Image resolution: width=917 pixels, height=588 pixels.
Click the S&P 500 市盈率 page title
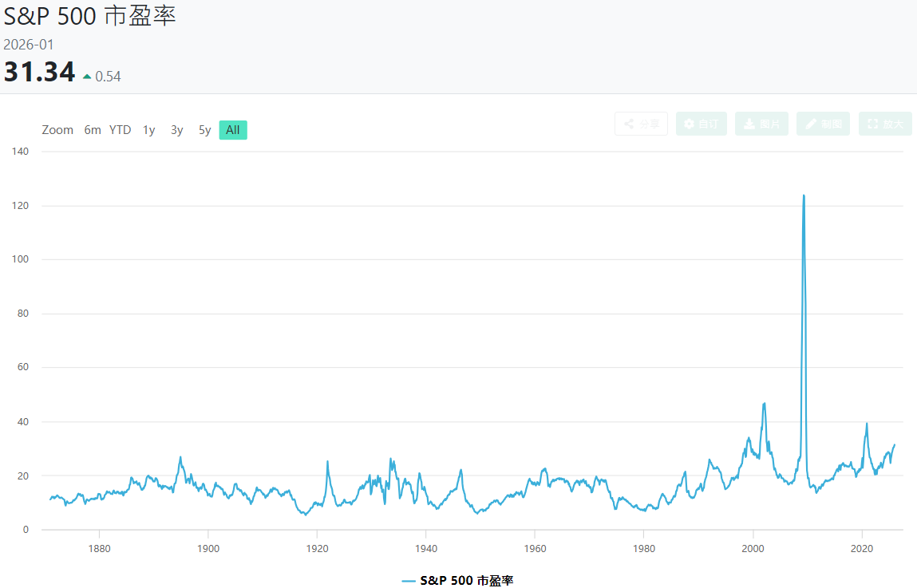(x=89, y=16)
